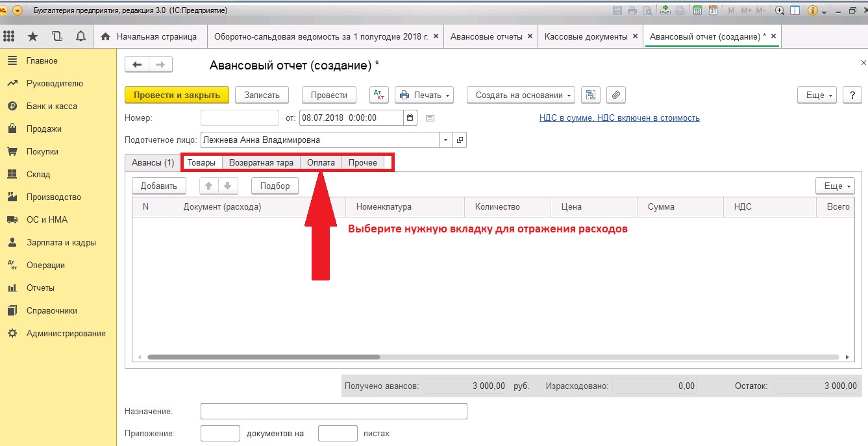Screen dimensions: 868x446
Task: Open Банк и касса section in sidebar
Action: (51, 106)
